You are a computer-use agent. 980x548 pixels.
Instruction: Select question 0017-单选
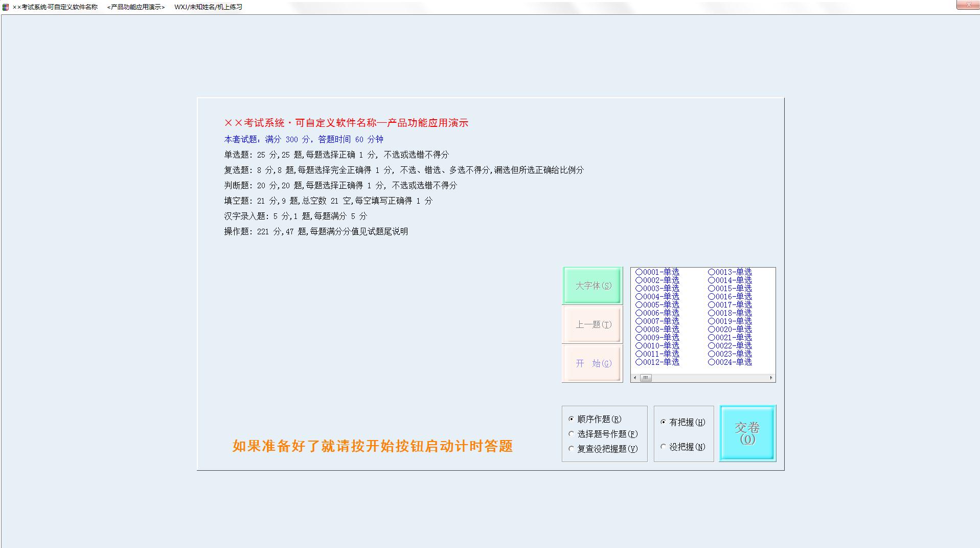click(x=730, y=304)
